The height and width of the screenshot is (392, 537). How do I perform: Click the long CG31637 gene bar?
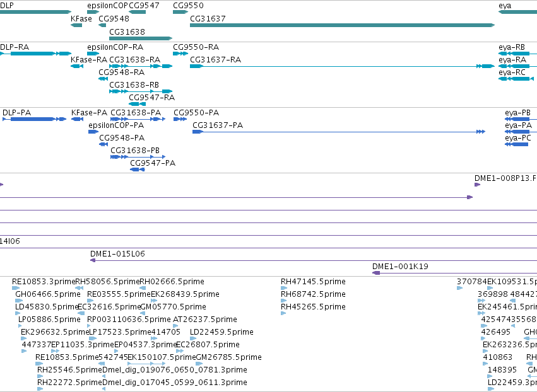[343, 25]
